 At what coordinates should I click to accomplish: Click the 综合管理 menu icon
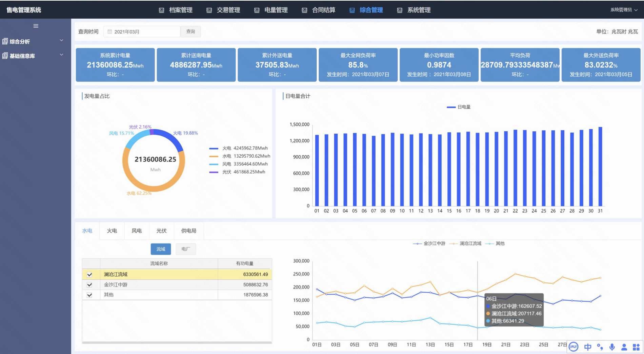(x=352, y=10)
